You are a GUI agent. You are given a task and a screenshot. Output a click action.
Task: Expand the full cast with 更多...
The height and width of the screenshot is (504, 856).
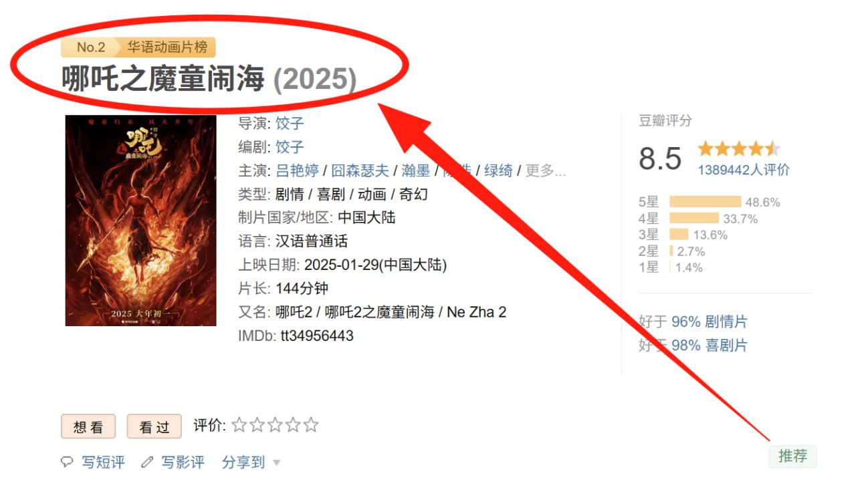point(546,170)
